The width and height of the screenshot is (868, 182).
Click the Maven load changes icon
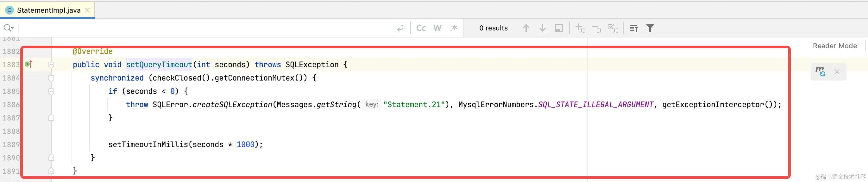(x=820, y=71)
